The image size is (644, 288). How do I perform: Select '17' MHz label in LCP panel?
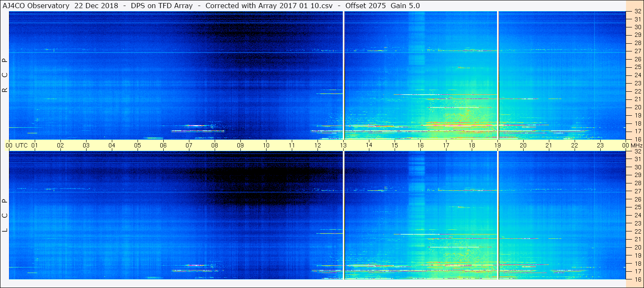[x=638, y=271]
